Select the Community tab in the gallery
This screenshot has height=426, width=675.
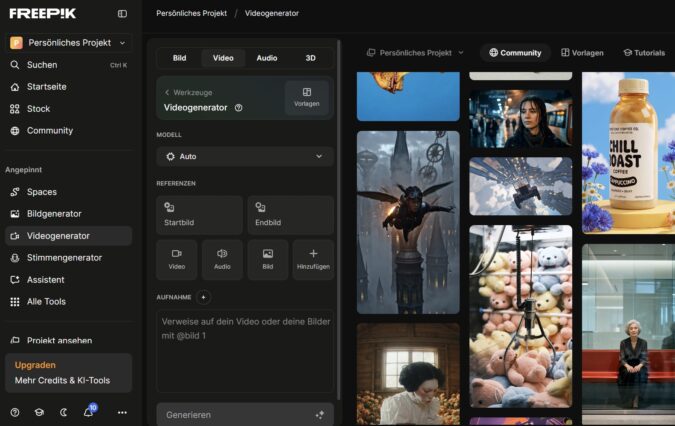(x=515, y=52)
